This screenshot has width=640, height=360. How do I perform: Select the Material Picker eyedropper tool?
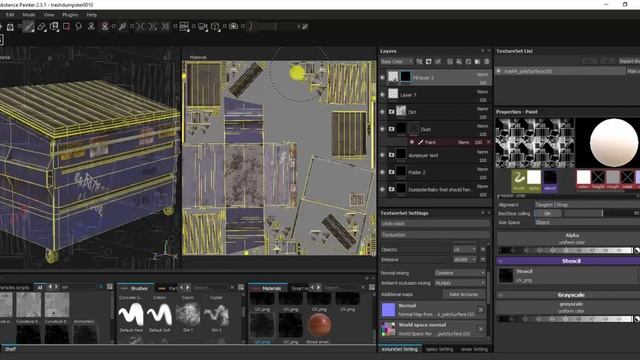click(x=122, y=27)
